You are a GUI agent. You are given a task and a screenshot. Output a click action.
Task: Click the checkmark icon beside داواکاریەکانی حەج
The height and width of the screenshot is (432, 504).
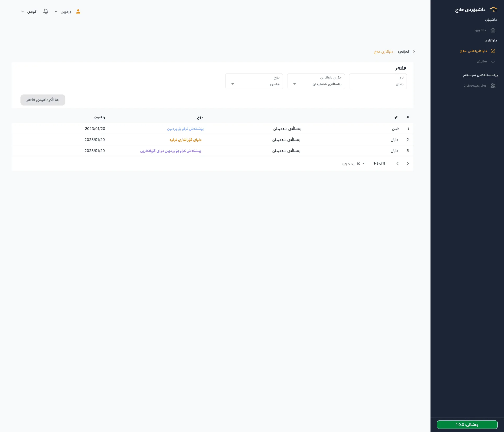pos(493,51)
